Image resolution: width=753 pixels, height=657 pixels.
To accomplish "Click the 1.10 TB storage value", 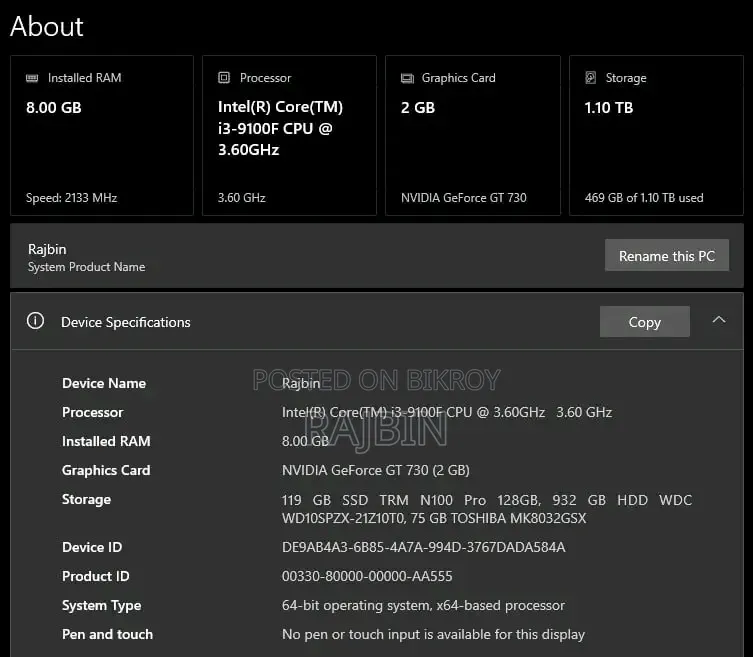I will tap(608, 108).
